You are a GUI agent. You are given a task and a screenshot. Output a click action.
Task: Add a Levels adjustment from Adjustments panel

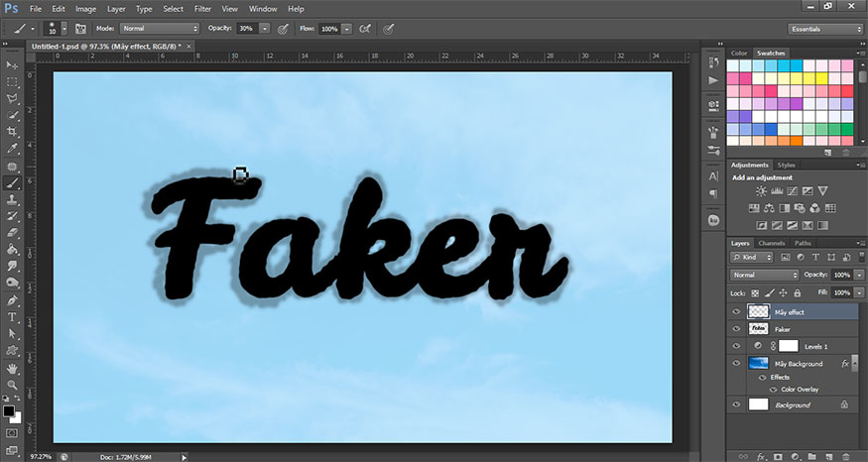click(x=777, y=191)
